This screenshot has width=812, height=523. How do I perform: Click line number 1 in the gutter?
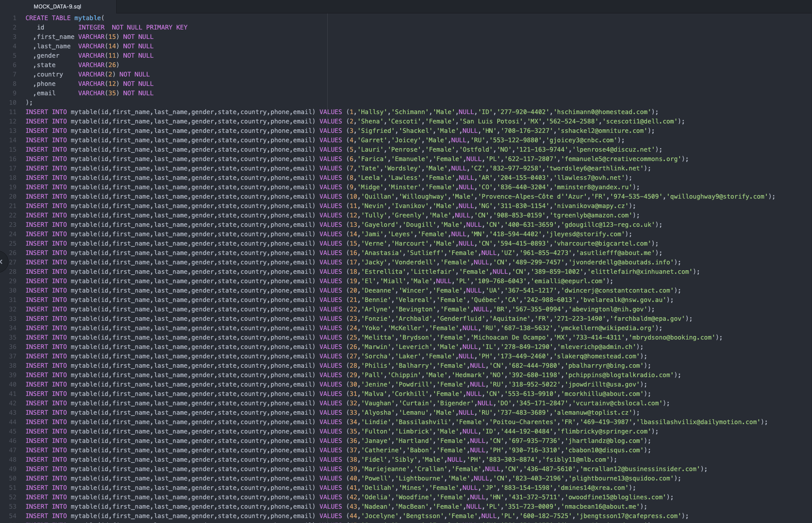coord(14,18)
